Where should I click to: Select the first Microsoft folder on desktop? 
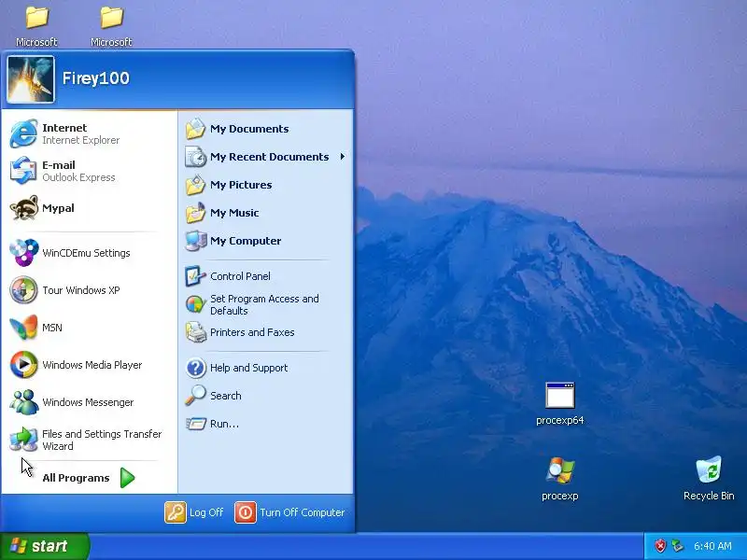point(36,18)
